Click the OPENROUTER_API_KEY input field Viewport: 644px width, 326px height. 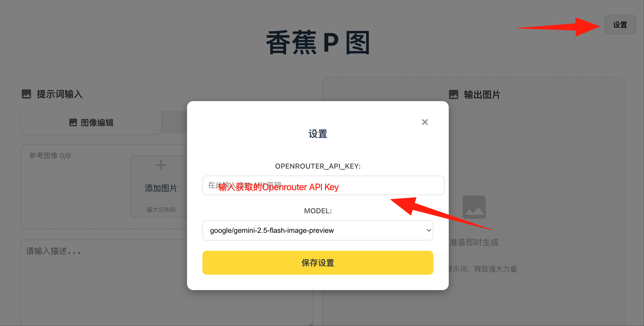click(323, 185)
